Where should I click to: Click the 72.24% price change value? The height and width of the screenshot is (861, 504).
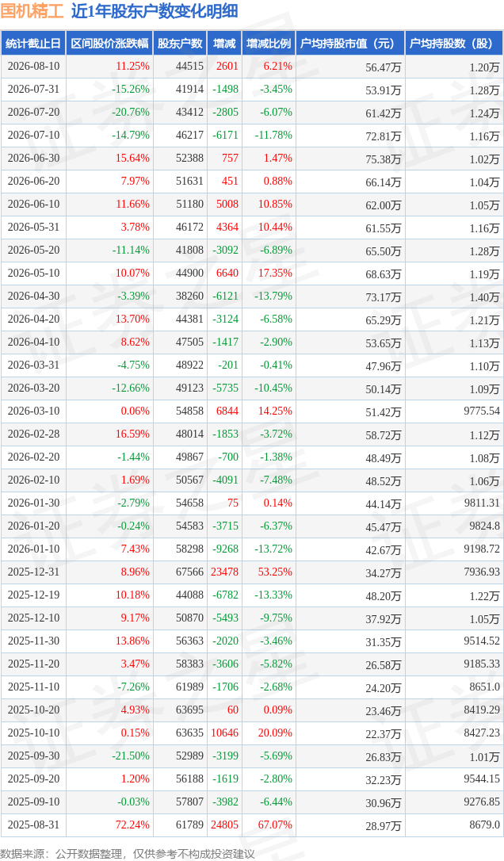tap(132, 825)
